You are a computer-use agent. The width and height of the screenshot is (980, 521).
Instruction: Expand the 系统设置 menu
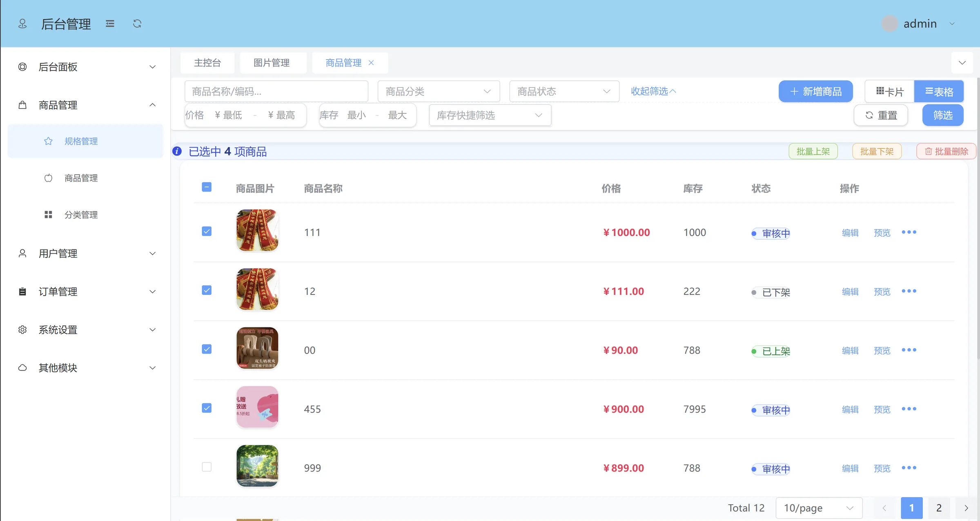(85, 330)
